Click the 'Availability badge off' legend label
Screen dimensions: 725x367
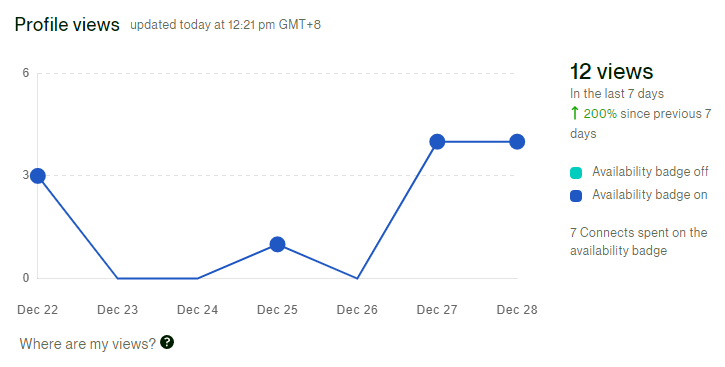650,171
